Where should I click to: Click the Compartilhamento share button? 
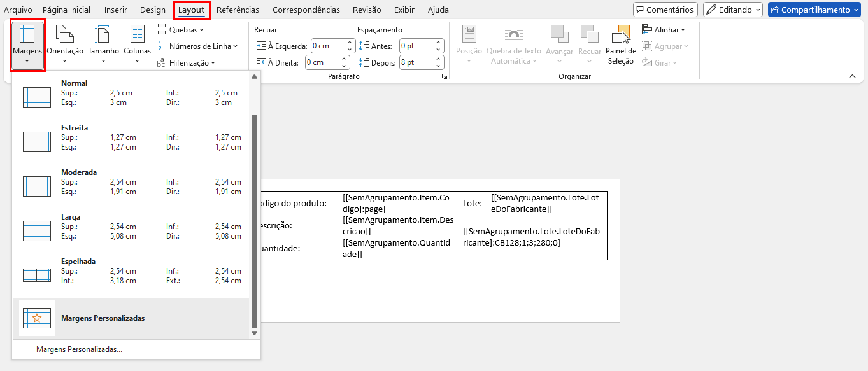click(815, 10)
